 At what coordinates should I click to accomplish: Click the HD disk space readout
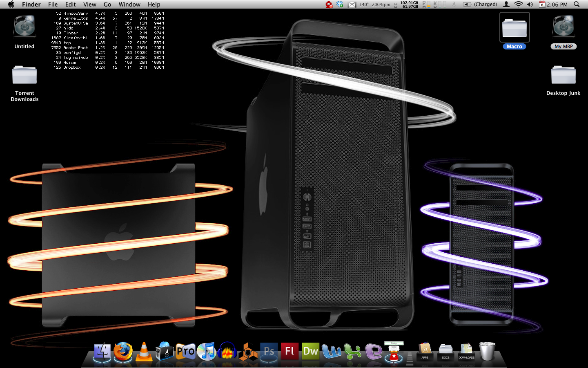tap(407, 4)
